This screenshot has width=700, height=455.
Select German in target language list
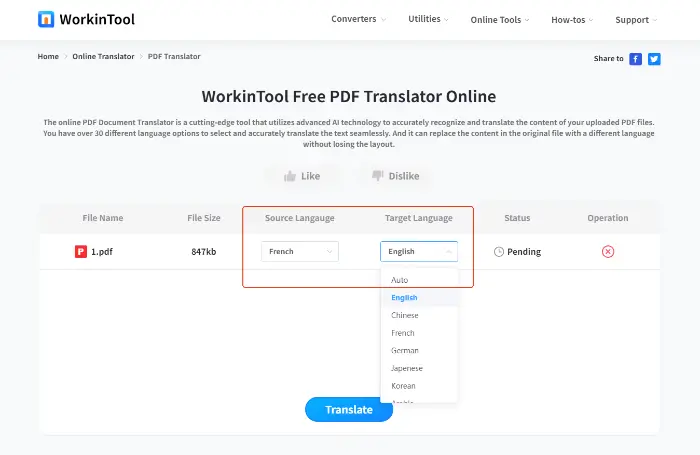tap(419, 351)
